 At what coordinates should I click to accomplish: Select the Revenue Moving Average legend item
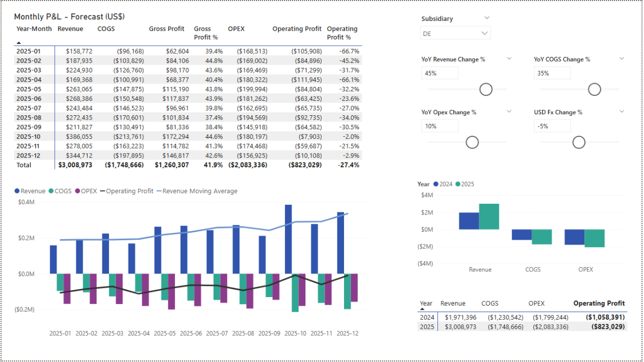[199, 191]
